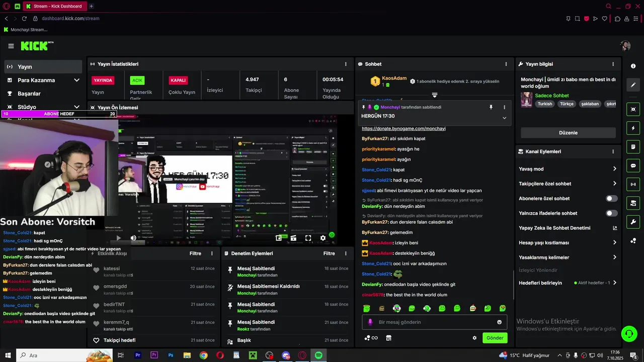Screen dimensions: 644x362
Task: Open the hamburger menu beside Kick logo
Action: coord(11,46)
